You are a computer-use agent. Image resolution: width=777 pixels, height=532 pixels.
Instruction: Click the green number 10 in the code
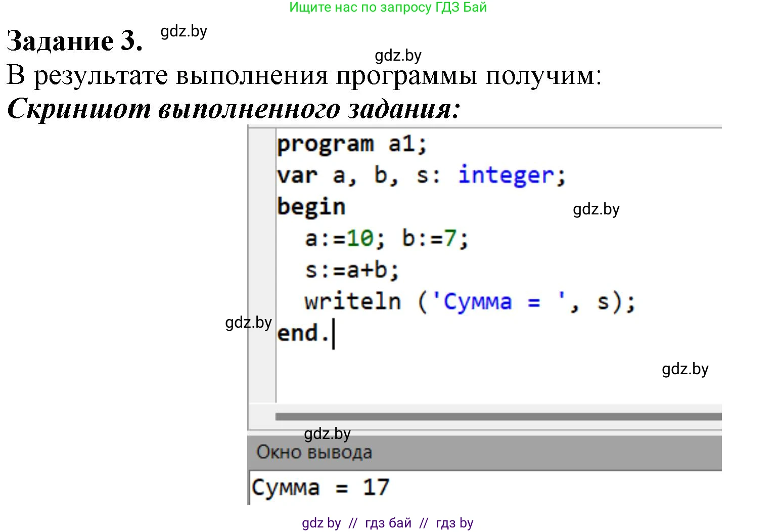(360, 238)
